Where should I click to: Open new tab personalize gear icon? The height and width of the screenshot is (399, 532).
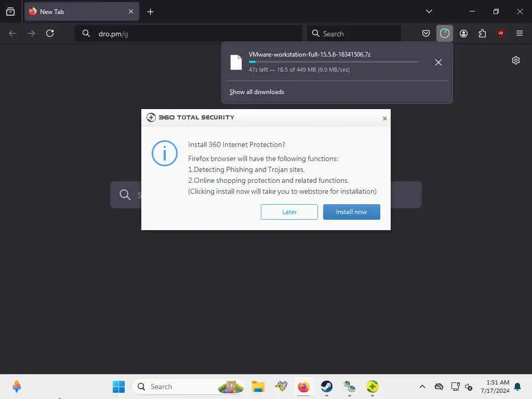[516, 60]
